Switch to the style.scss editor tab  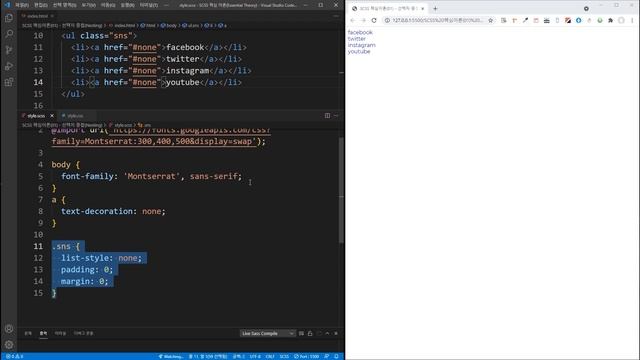point(36,116)
